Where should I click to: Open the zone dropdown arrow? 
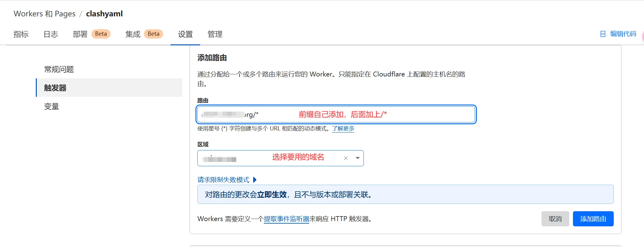[x=357, y=158]
